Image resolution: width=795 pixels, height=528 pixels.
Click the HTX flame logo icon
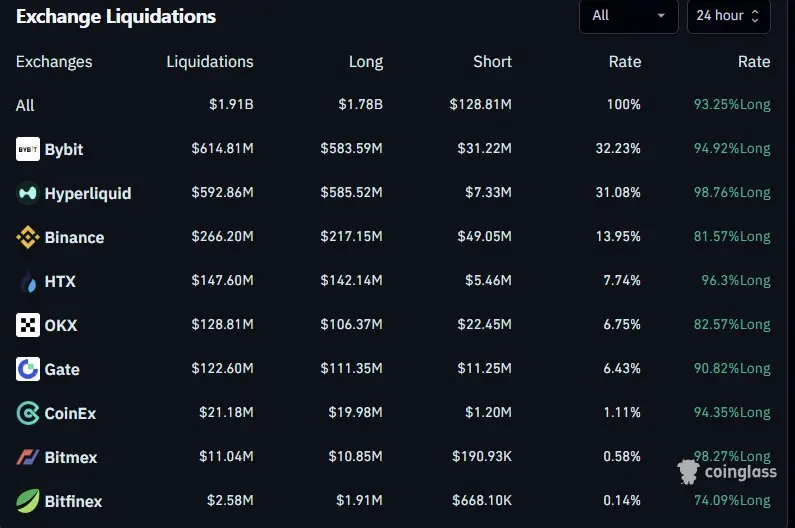click(28, 281)
